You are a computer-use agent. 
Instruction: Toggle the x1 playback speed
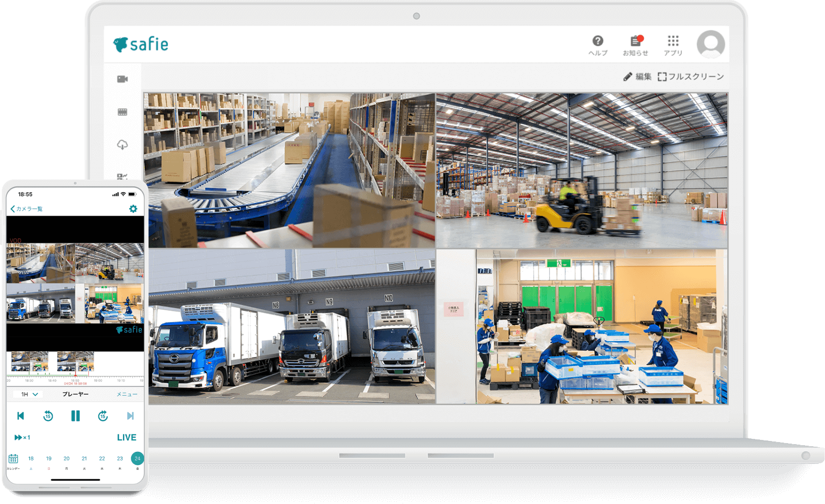point(22,437)
